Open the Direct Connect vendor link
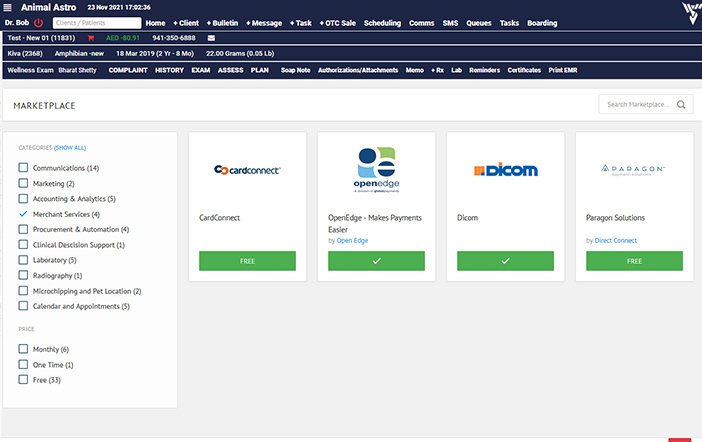Screen dimensions: 702x442 616,240
